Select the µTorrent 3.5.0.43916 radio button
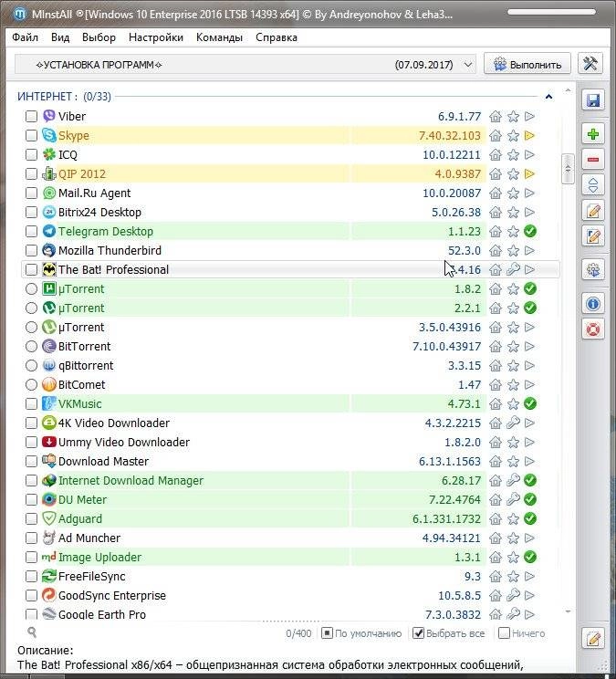This screenshot has width=616, height=679. click(x=31, y=327)
